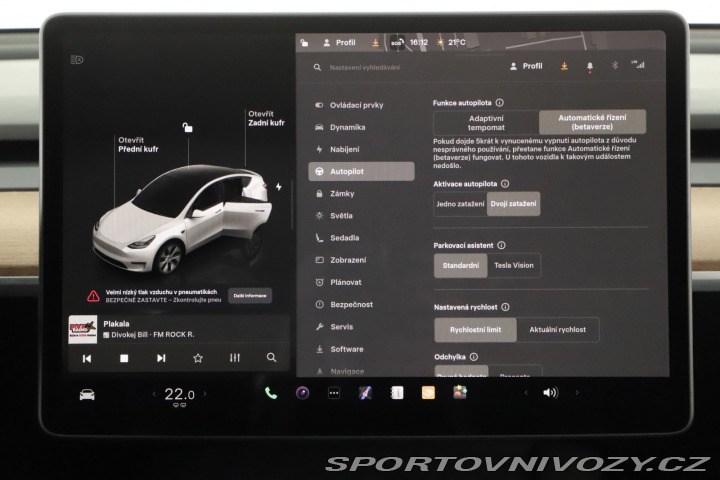Tap the lock icon in the top status bar
The width and height of the screenshot is (720, 480).
click(x=304, y=43)
